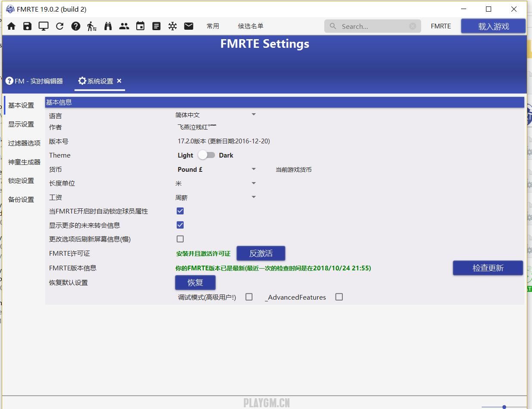Viewport: 532px width, 409px height.
Task: Select 备份设置 in the sidebar
Action: tap(21, 200)
